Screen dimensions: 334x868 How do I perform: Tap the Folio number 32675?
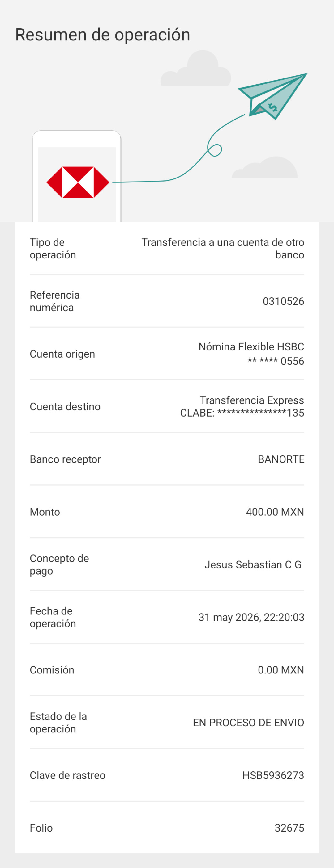click(289, 828)
